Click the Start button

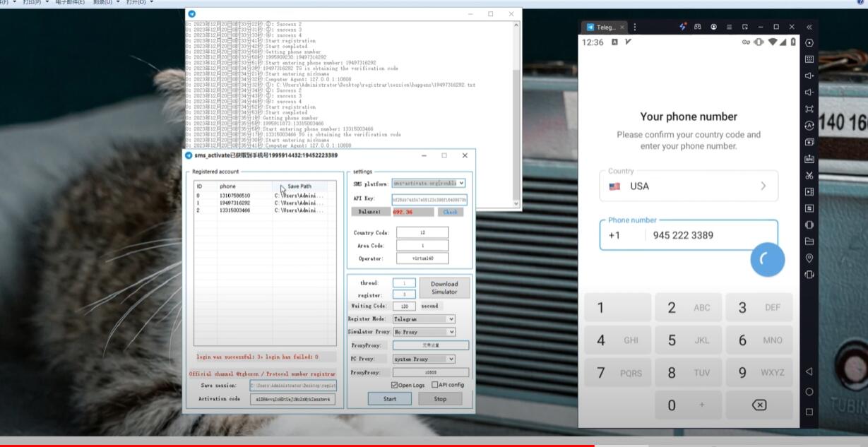390,399
